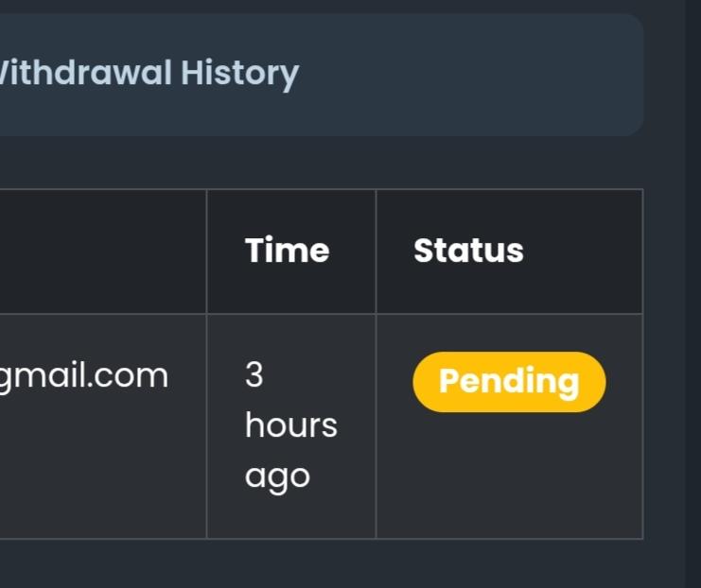Click empty header space right of Status label
The width and height of the screenshot is (701, 588).
[584, 251]
